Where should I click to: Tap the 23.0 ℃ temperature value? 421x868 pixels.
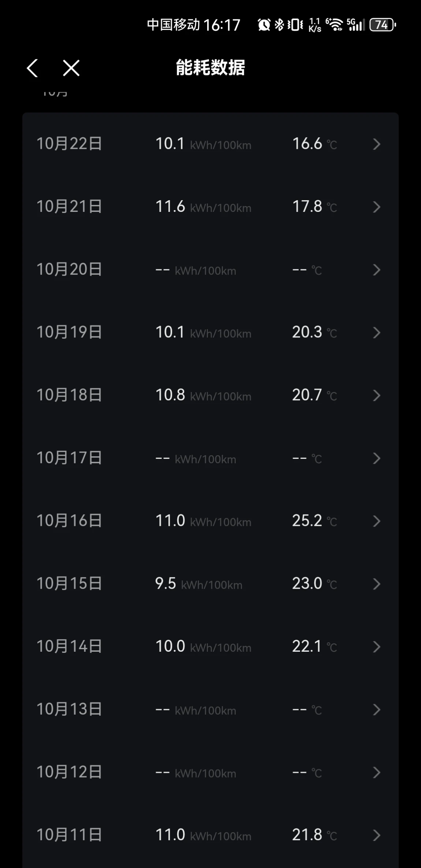(314, 584)
